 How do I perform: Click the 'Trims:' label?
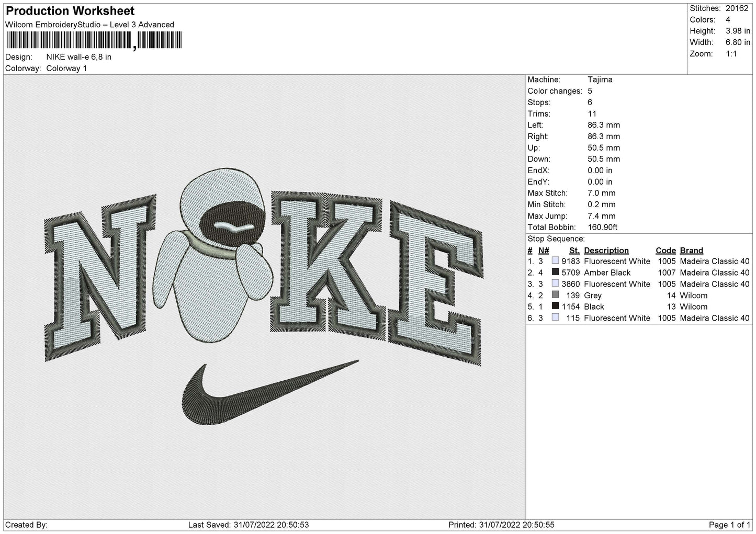tap(539, 113)
